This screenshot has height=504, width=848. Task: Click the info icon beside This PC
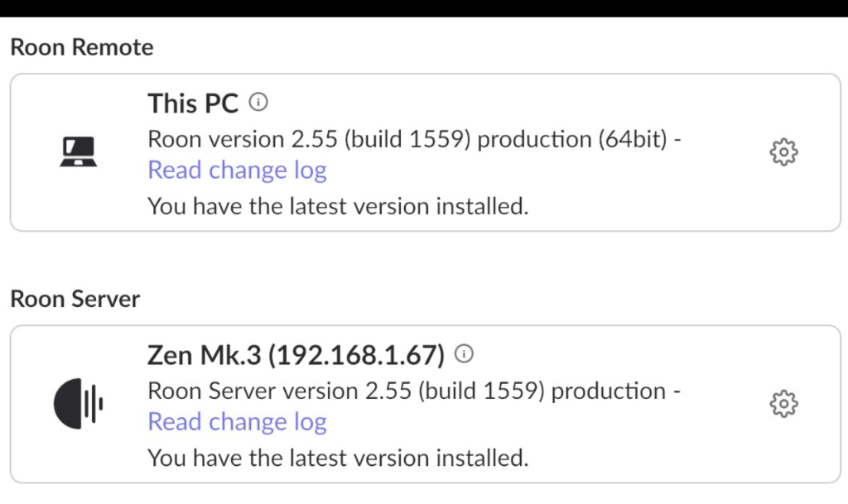coord(258,102)
